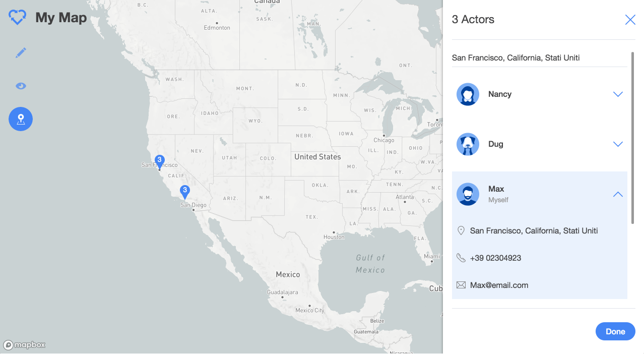Viewport: 644px width, 354px height.
Task: Click Max's bearded avatar icon
Action: click(468, 194)
